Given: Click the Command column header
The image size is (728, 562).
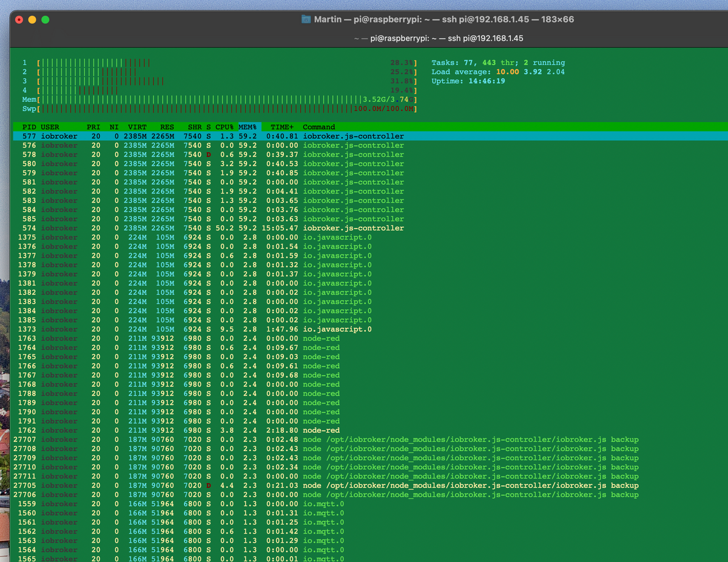Looking at the screenshot, I should pyautogui.click(x=318, y=127).
